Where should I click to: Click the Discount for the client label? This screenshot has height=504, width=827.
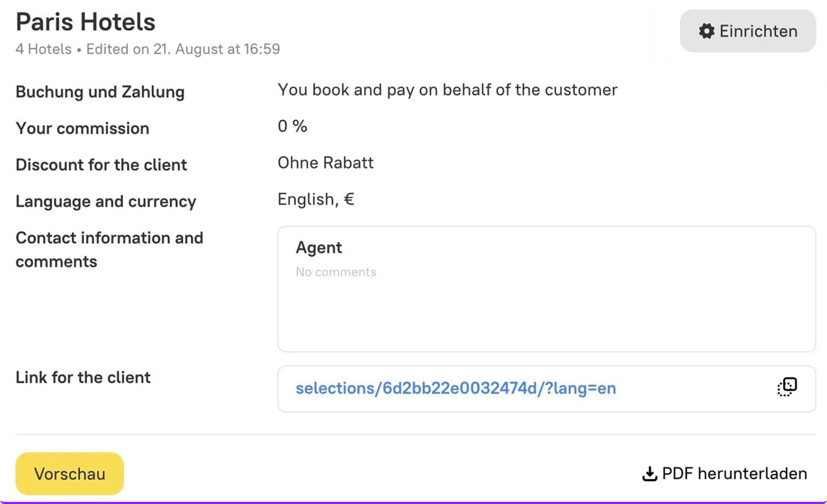pos(101,165)
